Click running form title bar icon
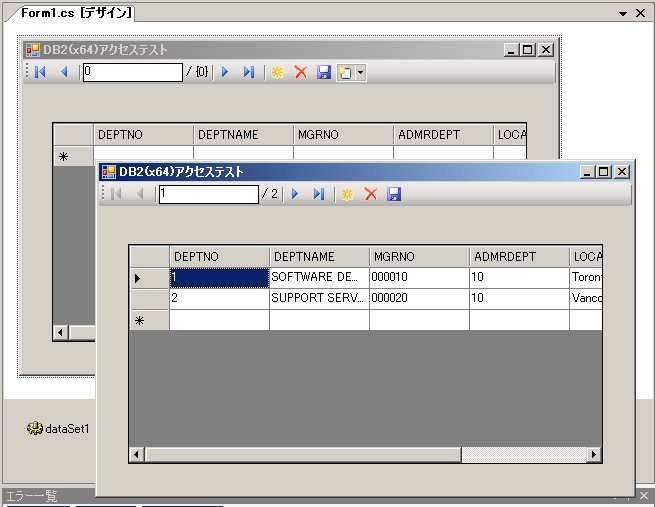The width and height of the screenshot is (656, 507). pos(109,172)
